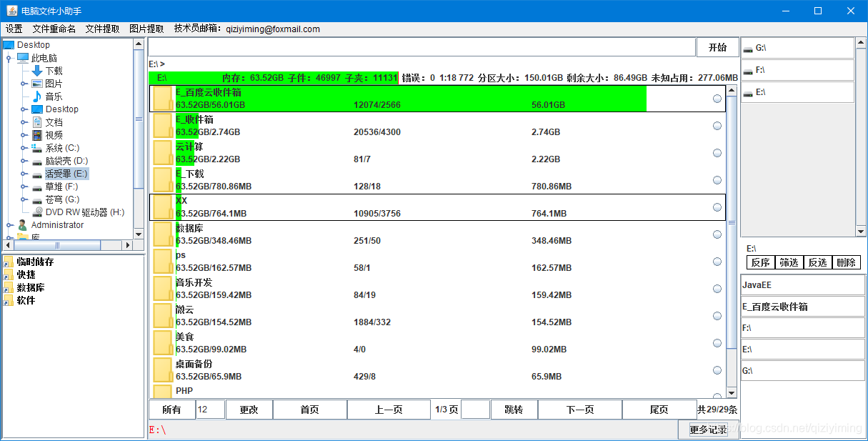Select radio button for E_下载 row
This screenshot has height=441, width=868.
click(x=717, y=180)
